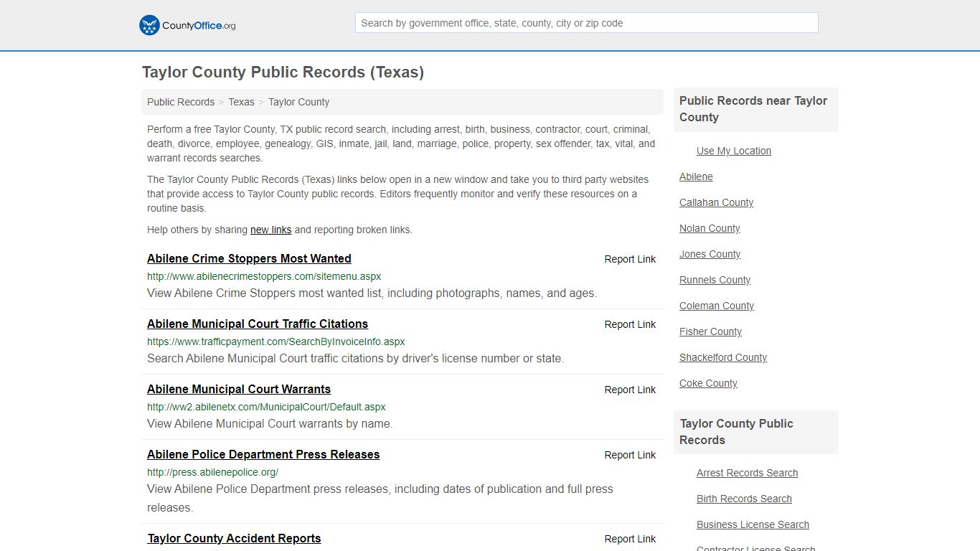Open Callahan County records link
The height and width of the screenshot is (551, 980).
pyautogui.click(x=716, y=202)
